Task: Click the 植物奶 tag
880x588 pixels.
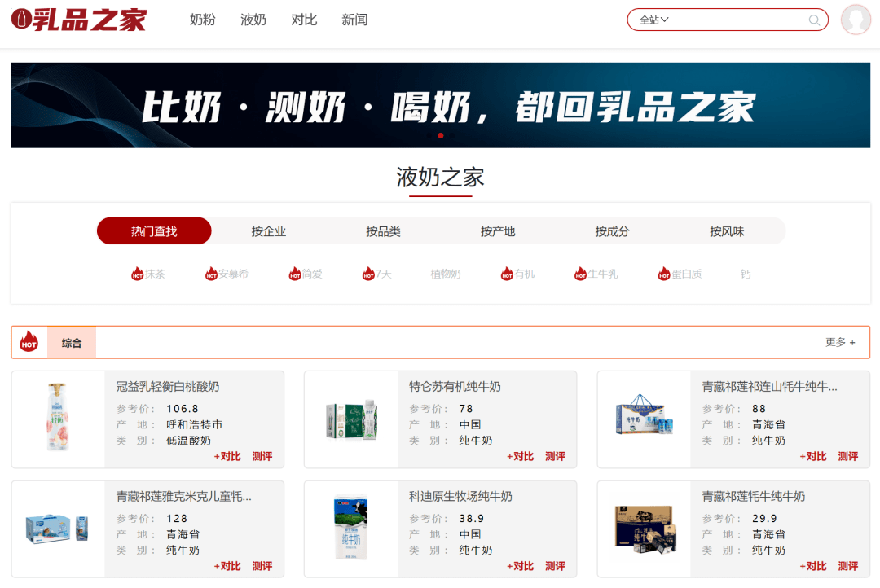Action: (x=446, y=274)
